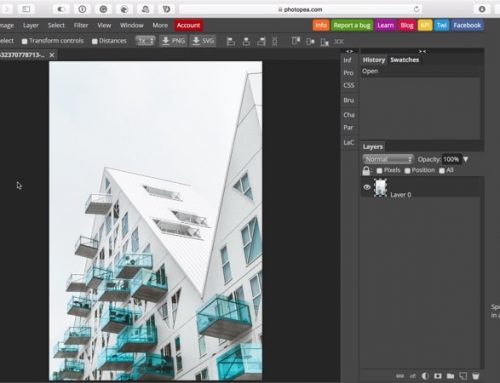
Task: Open the View menu
Action: (104, 25)
